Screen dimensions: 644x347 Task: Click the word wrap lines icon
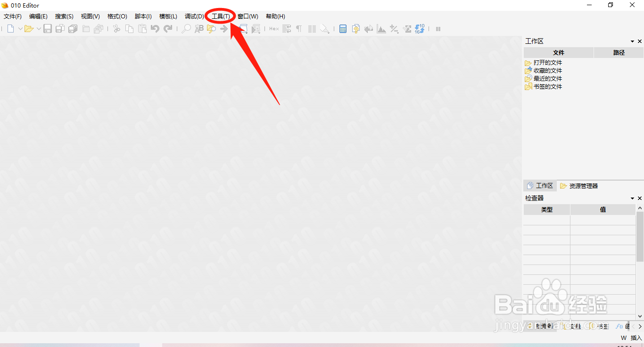click(286, 29)
